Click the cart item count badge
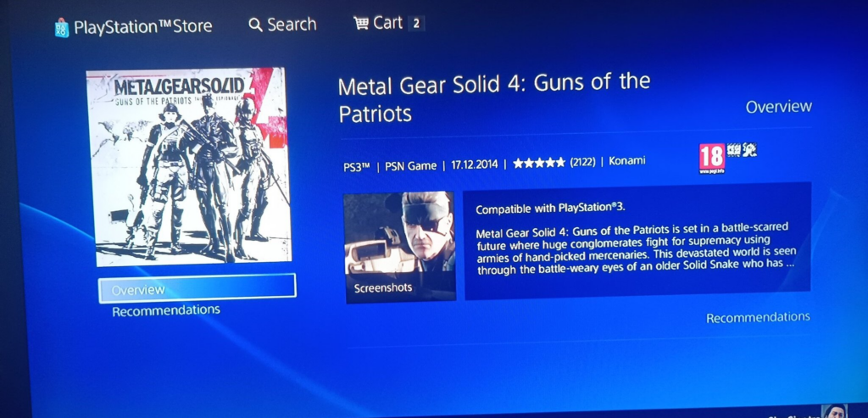 point(415,23)
